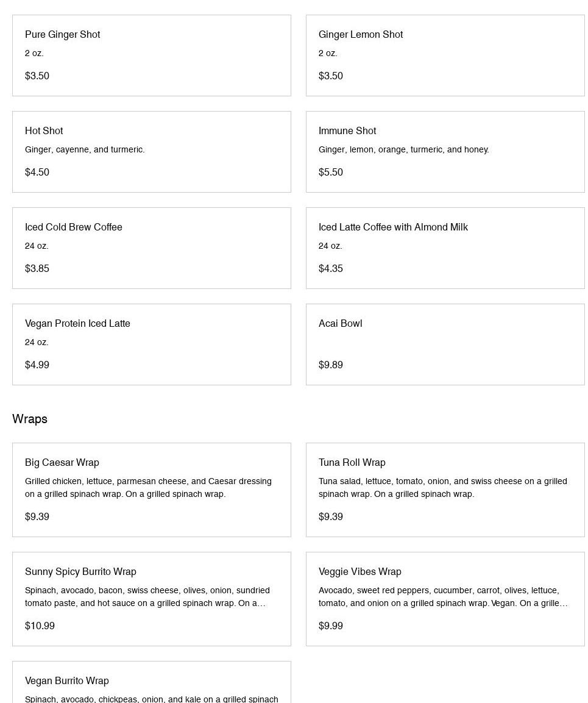Click the Big Caesar Wrap description
This screenshot has height=703, width=588.
148,488
